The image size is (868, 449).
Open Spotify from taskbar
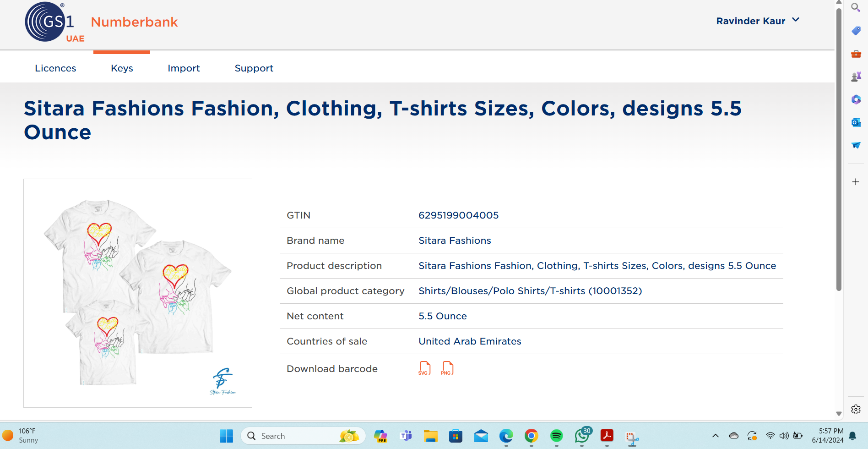pyautogui.click(x=556, y=436)
